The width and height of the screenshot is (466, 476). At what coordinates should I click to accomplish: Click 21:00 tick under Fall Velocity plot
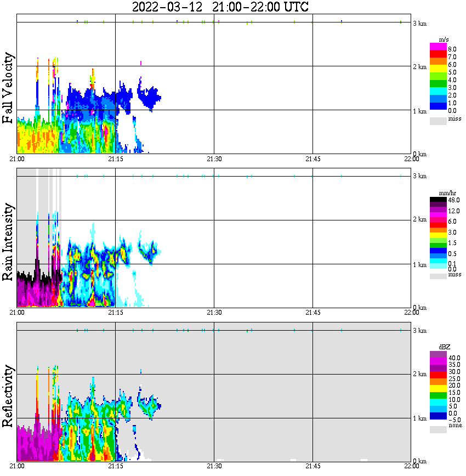coord(17,159)
